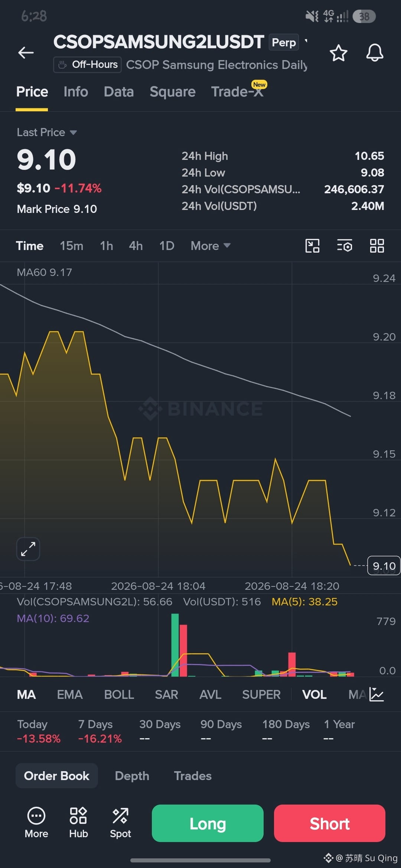Switch to Depth view

tap(132, 776)
